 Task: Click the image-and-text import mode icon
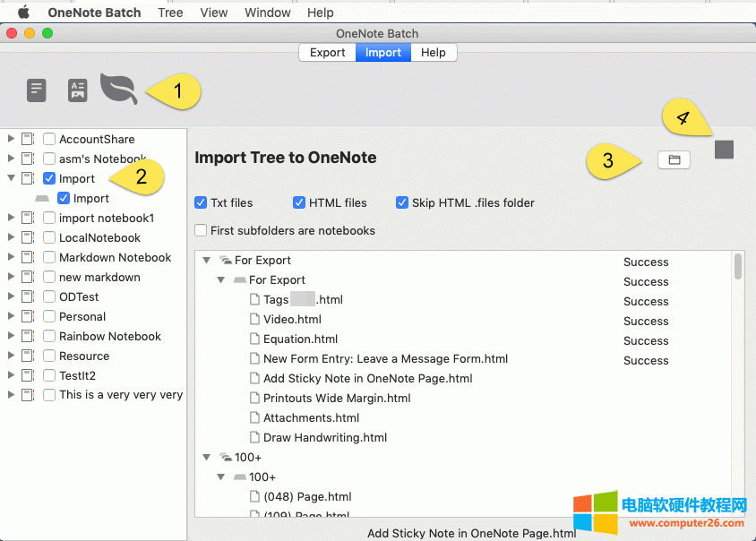click(77, 90)
